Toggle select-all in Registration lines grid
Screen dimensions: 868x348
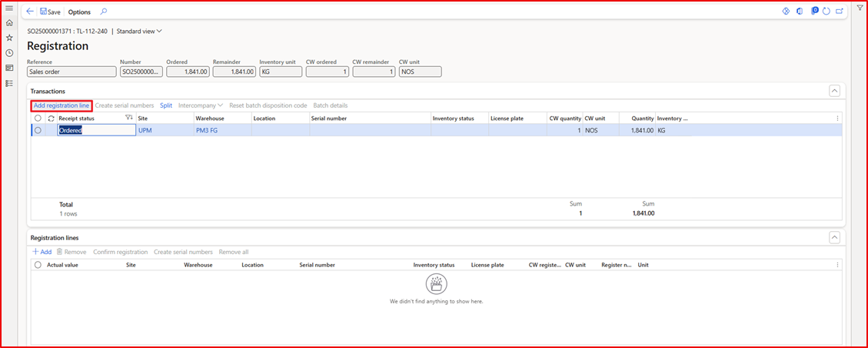tap(38, 264)
